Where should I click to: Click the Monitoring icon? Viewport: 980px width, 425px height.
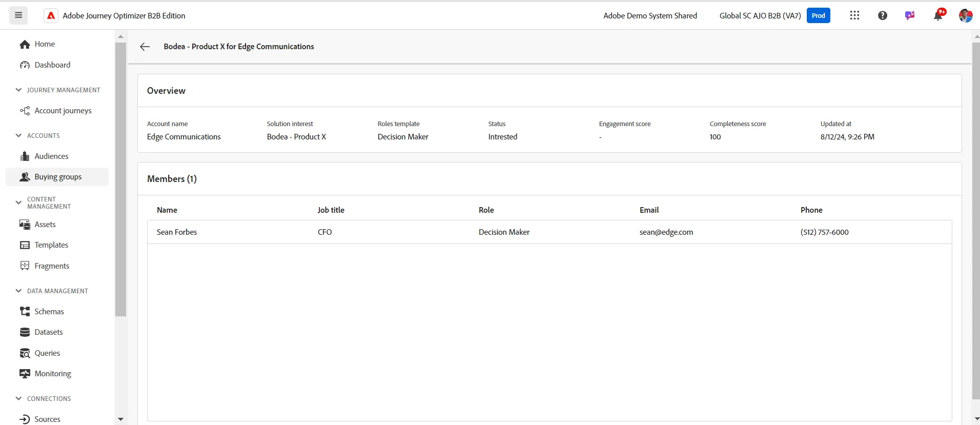(25, 374)
